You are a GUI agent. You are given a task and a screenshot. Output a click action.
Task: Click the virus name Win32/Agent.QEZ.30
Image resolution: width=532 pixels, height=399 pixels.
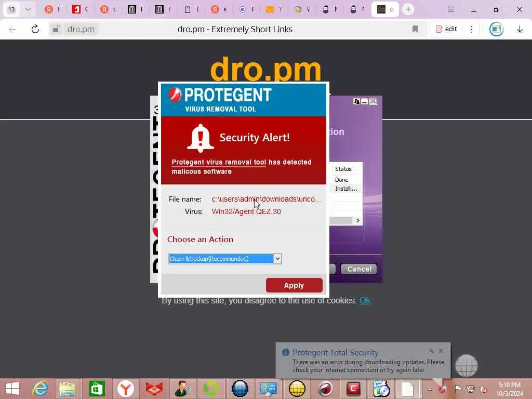click(x=246, y=211)
